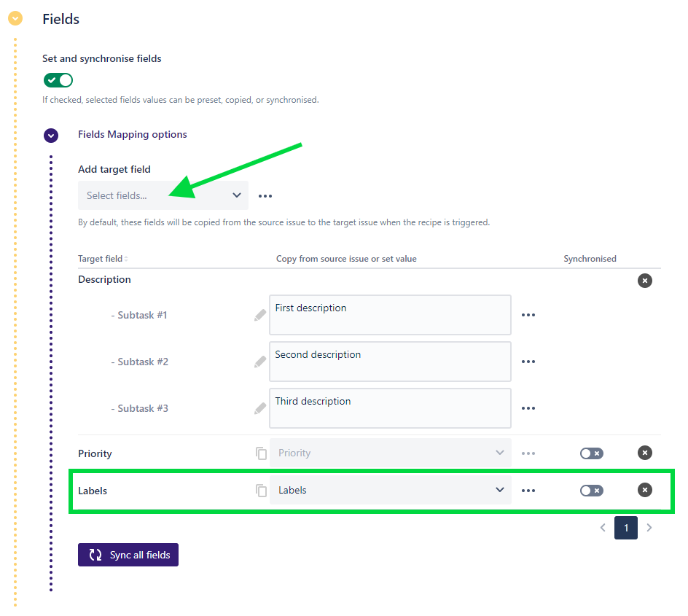The image size is (688, 616).
Task: Click the pencil icon beside Subtask #3
Action: coord(260,408)
